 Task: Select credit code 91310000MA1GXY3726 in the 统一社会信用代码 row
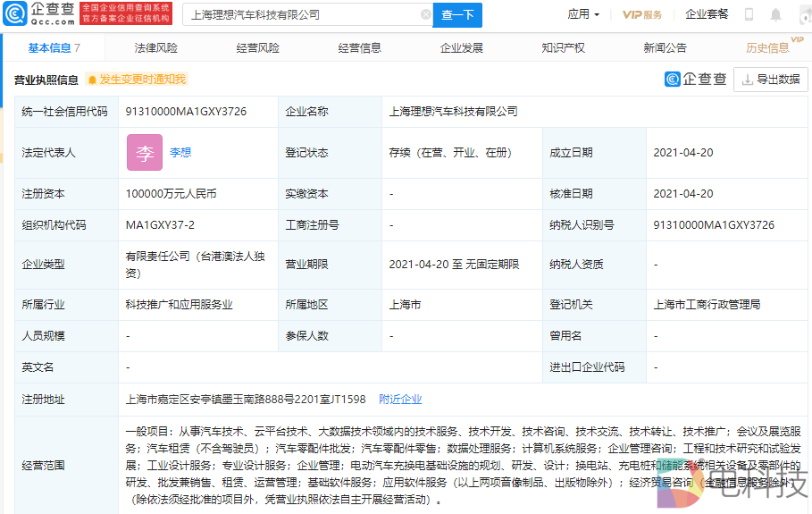186,112
